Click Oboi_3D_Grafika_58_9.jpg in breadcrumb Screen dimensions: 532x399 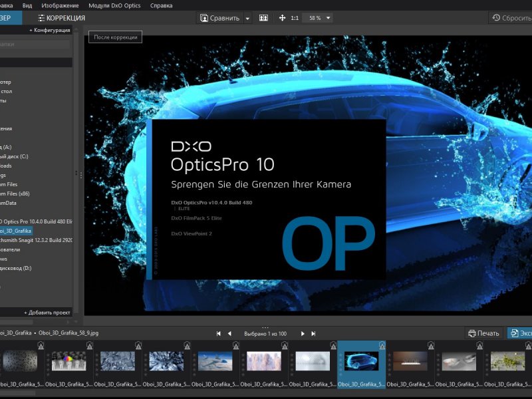coord(68,333)
